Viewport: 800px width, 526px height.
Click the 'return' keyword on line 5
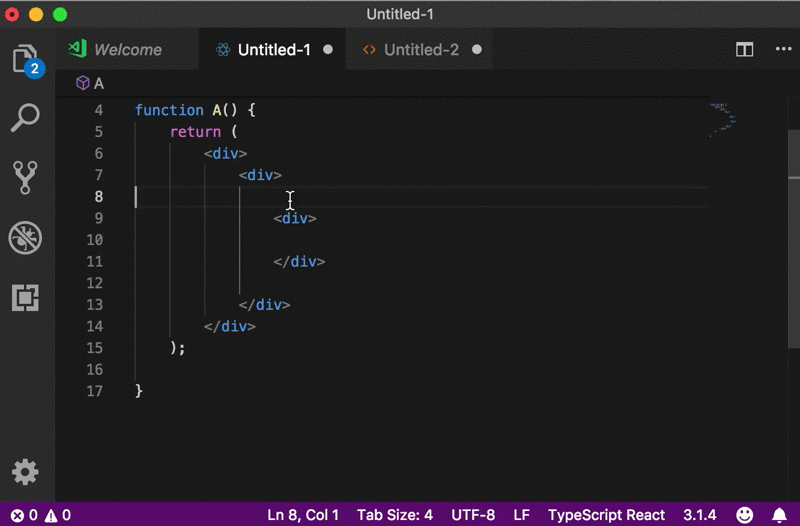(195, 132)
